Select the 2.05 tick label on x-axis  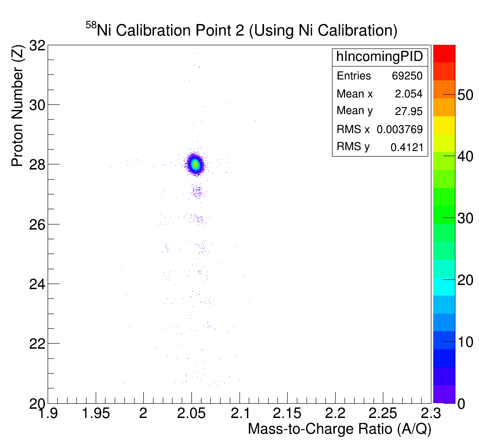tap(191, 413)
